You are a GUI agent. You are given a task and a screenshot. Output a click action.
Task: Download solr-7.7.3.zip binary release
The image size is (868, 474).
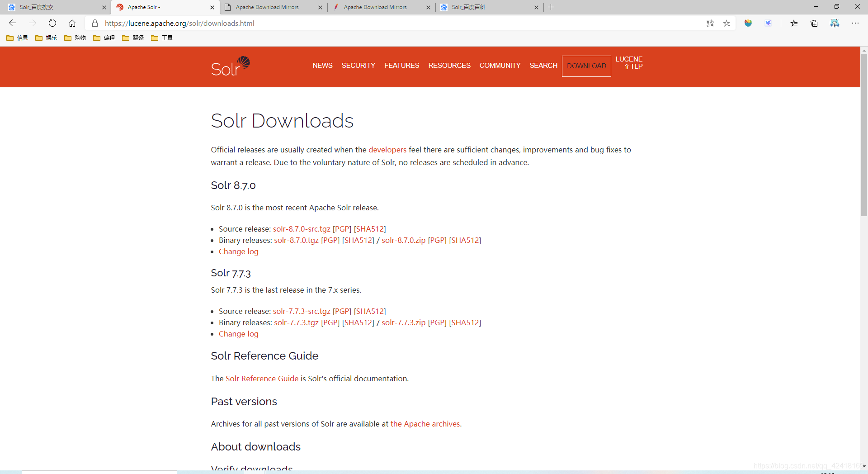tap(403, 322)
